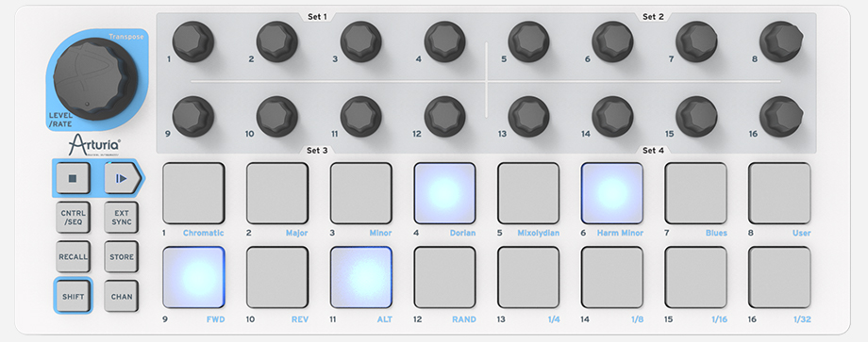868x342 pixels.
Task: Click encoder knob 4
Action: pos(445,42)
